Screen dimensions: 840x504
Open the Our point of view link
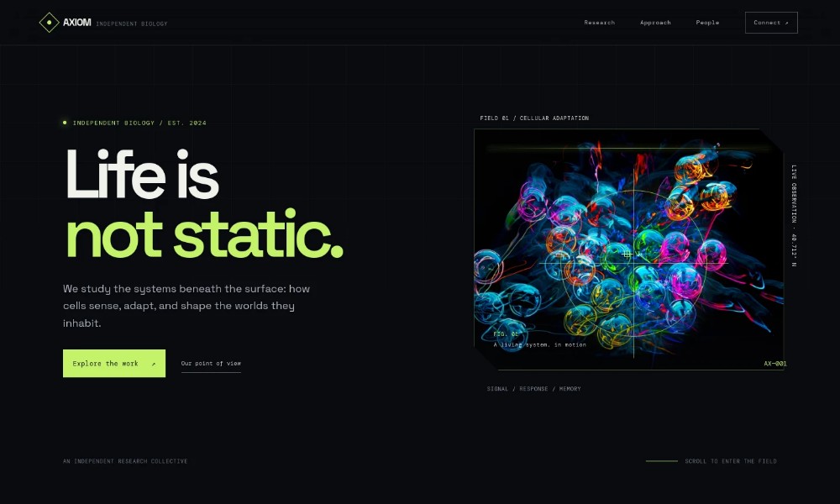[211, 364]
